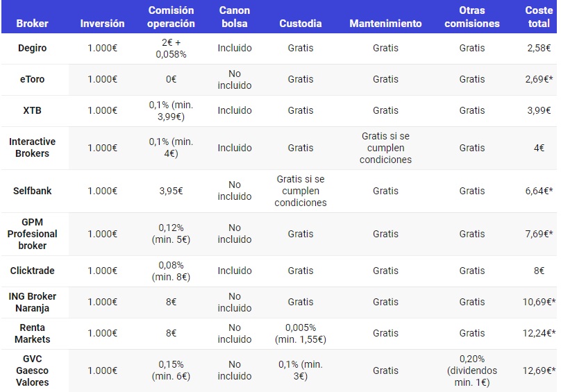
Task: Click ING's 1.000€ investment cell
Action: click(102, 302)
